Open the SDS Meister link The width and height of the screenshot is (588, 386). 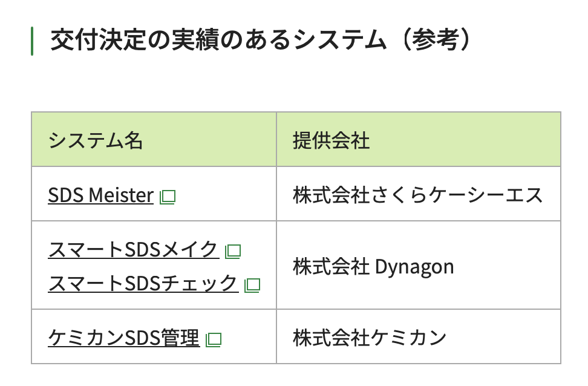(x=100, y=195)
